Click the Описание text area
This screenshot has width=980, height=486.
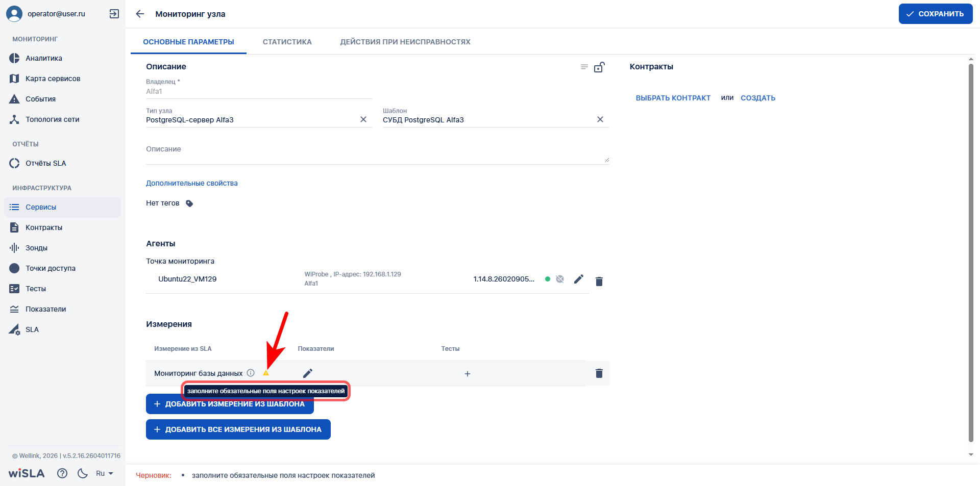[378, 151]
